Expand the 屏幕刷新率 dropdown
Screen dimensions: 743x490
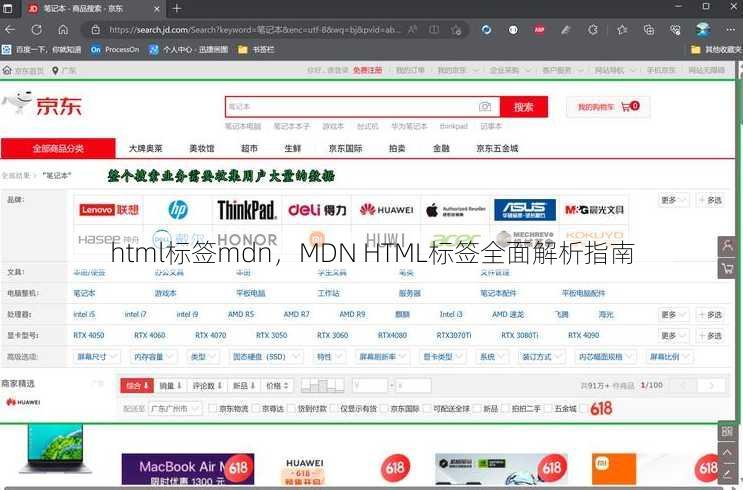pos(382,356)
